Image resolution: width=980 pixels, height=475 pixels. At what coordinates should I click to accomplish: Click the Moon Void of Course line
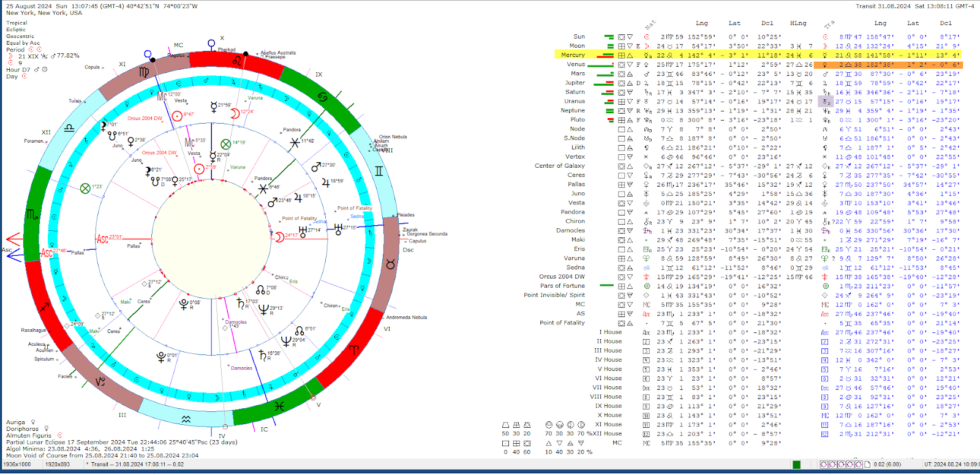(x=102, y=455)
